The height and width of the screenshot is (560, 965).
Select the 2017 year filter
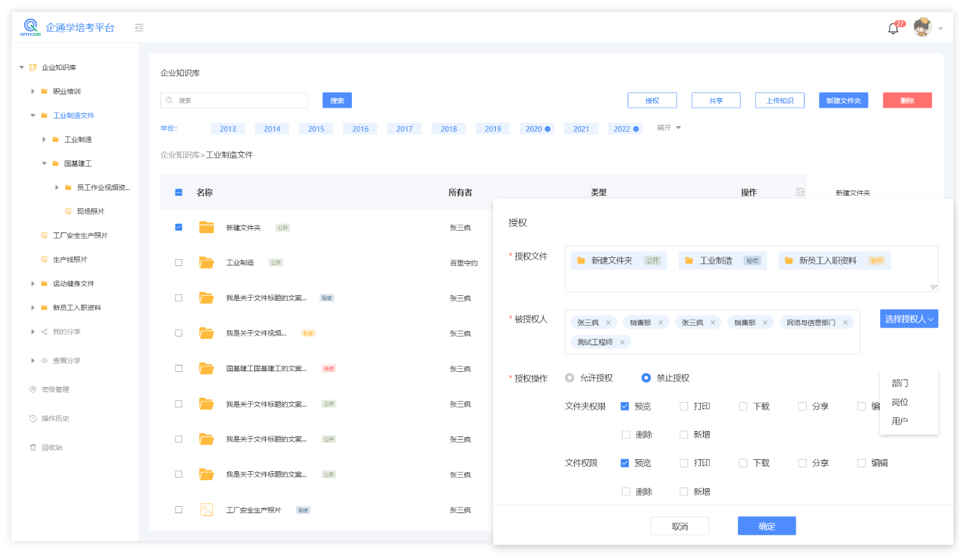tap(405, 129)
